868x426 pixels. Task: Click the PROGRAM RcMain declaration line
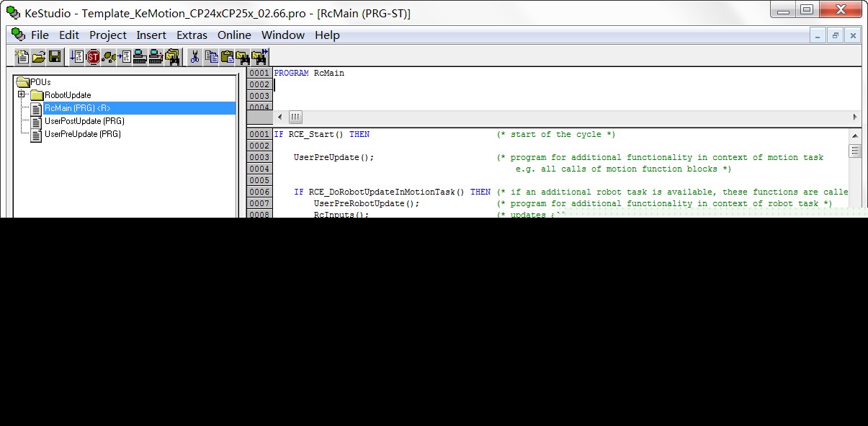click(309, 73)
